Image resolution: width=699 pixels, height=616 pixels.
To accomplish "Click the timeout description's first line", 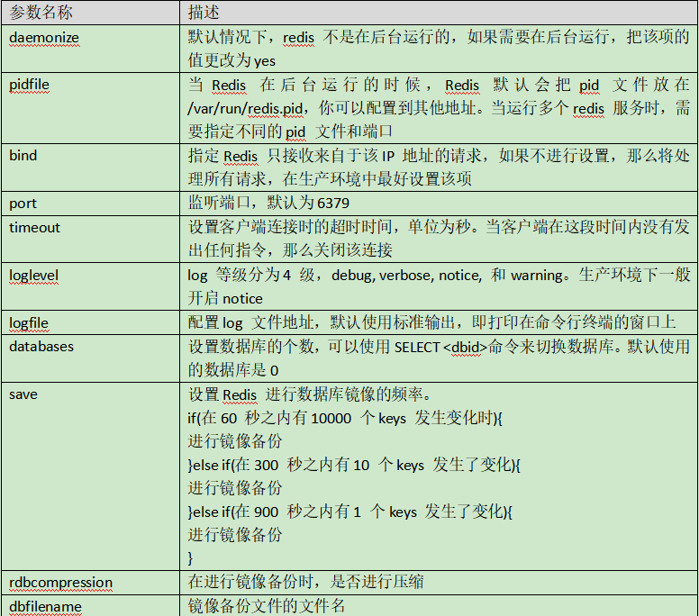I will (439, 226).
